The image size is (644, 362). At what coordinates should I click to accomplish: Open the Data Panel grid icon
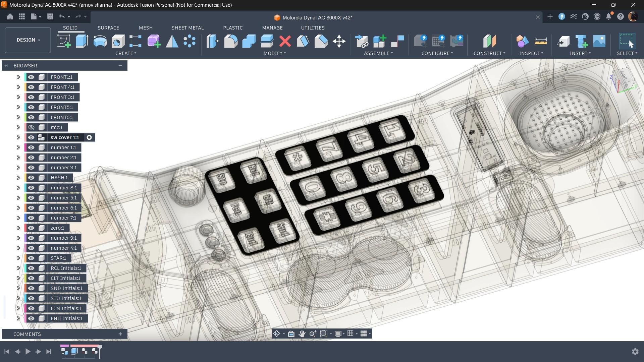[x=22, y=16]
